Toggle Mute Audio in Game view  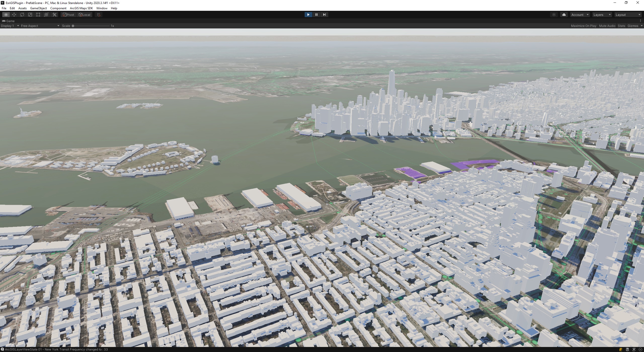(607, 26)
